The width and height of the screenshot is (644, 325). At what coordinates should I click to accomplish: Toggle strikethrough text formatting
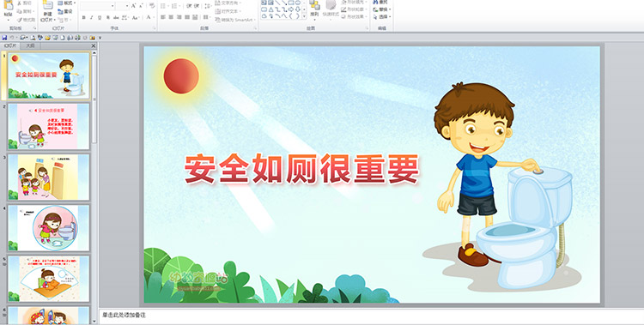[116, 18]
